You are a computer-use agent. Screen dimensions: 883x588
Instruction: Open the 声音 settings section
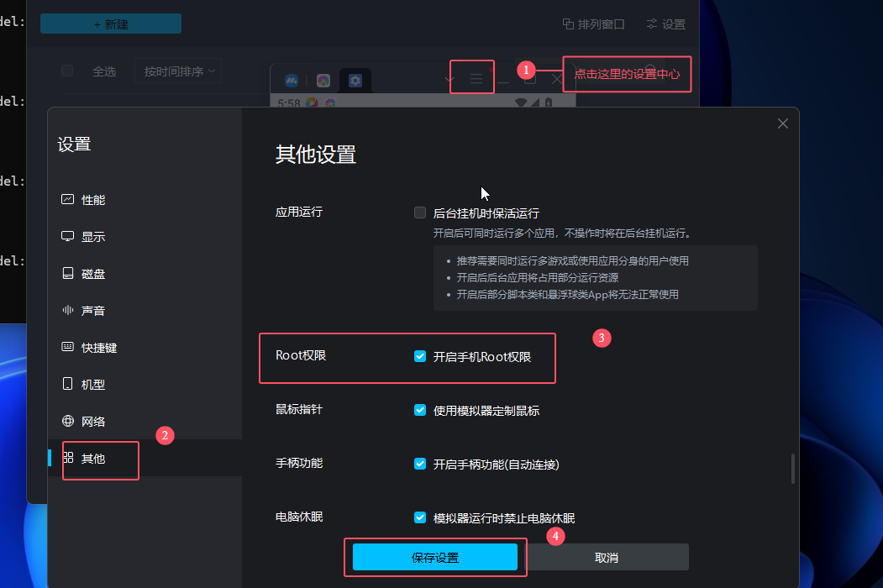tap(145, 310)
